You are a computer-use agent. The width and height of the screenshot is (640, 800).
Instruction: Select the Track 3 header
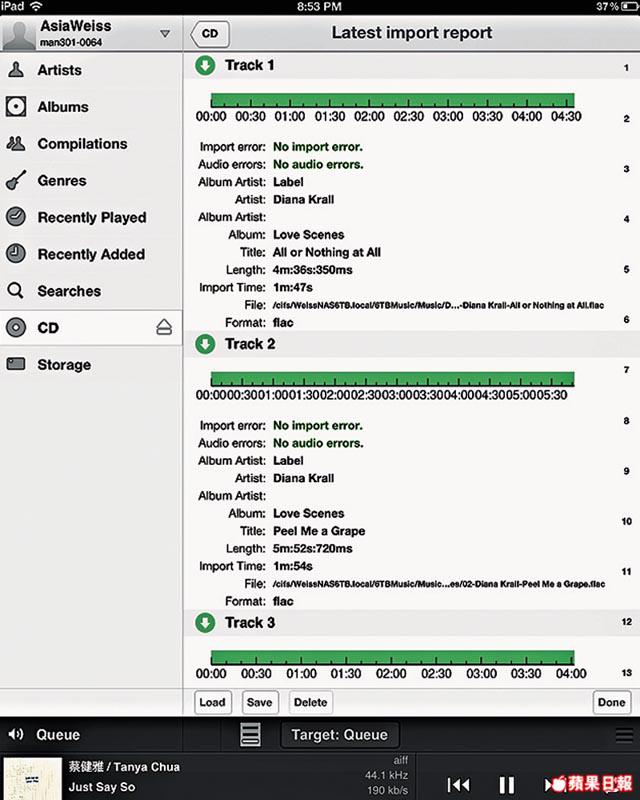coord(411,622)
